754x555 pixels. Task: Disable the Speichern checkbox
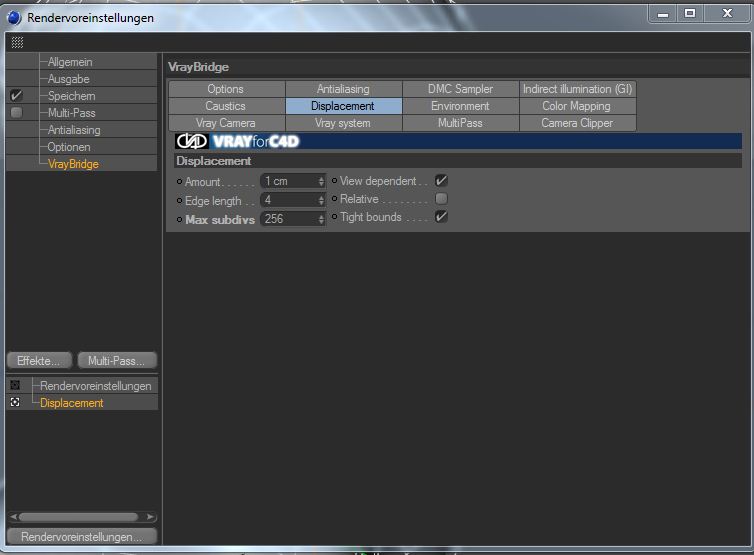(x=16, y=95)
